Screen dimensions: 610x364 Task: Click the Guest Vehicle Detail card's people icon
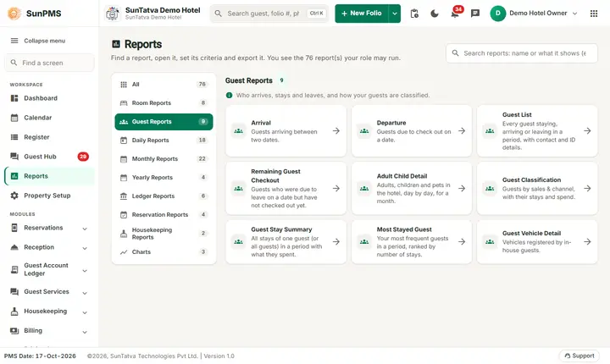click(x=490, y=242)
